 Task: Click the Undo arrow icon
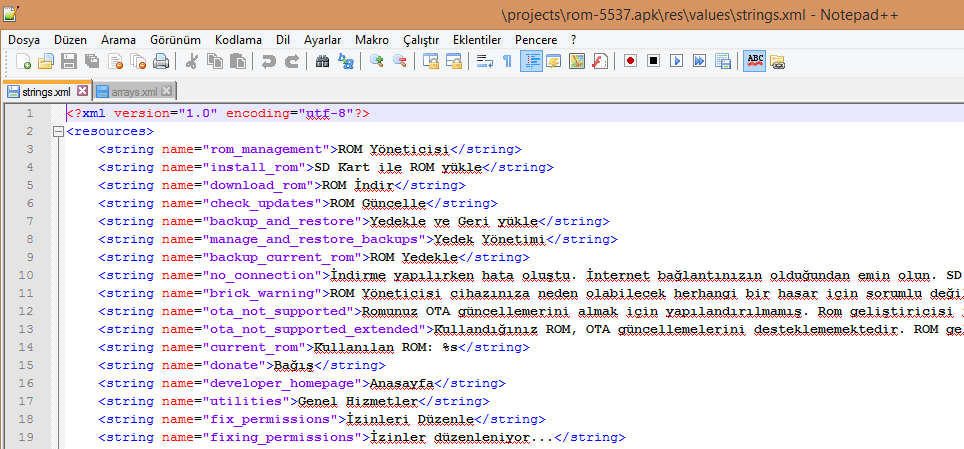point(268,62)
